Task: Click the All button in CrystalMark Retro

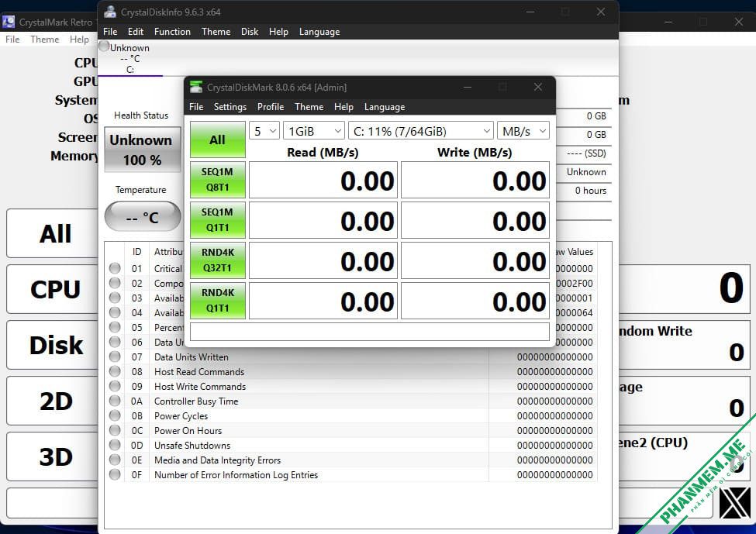Action: pyautogui.click(x=52, y=234)
